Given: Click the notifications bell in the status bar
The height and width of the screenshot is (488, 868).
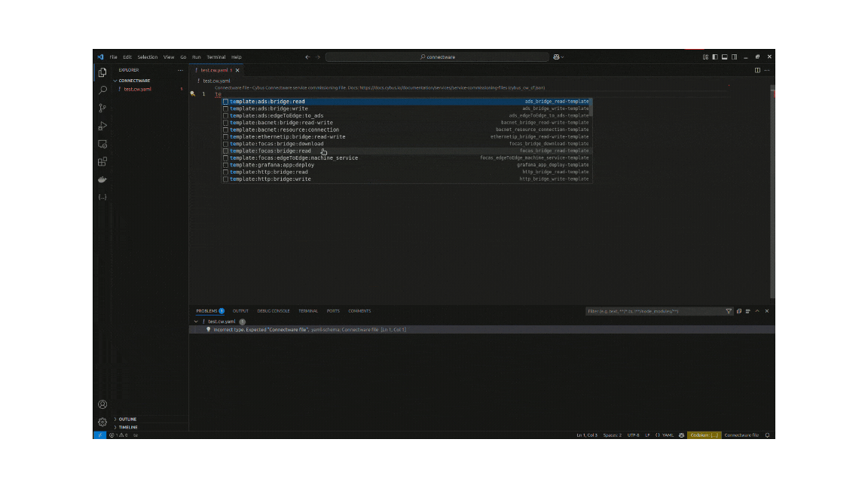Looking at the screenshot, I should pos(767,435).
